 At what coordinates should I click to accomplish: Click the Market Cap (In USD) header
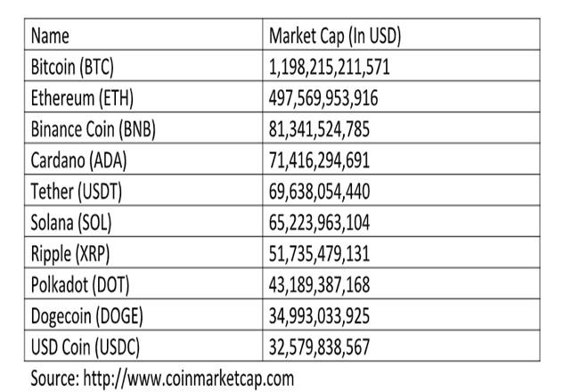(x=335, y=37)
